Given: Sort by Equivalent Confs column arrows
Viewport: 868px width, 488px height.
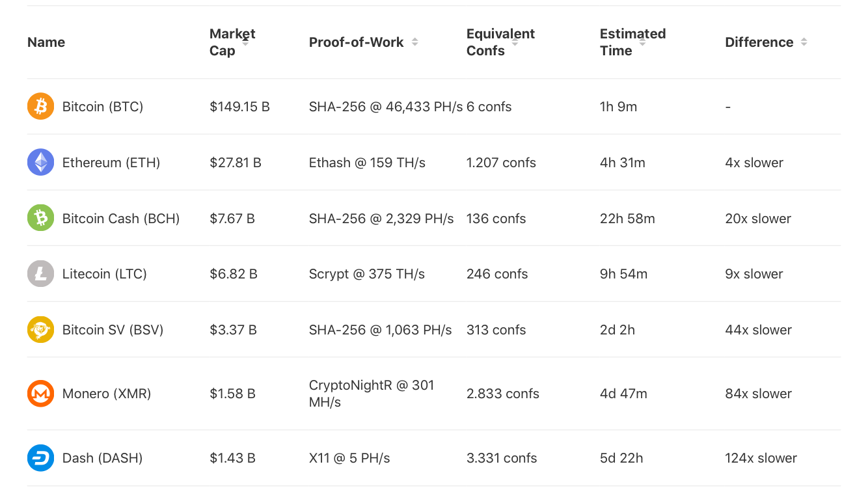Looking at the screenshot, I should pos(515,42).
